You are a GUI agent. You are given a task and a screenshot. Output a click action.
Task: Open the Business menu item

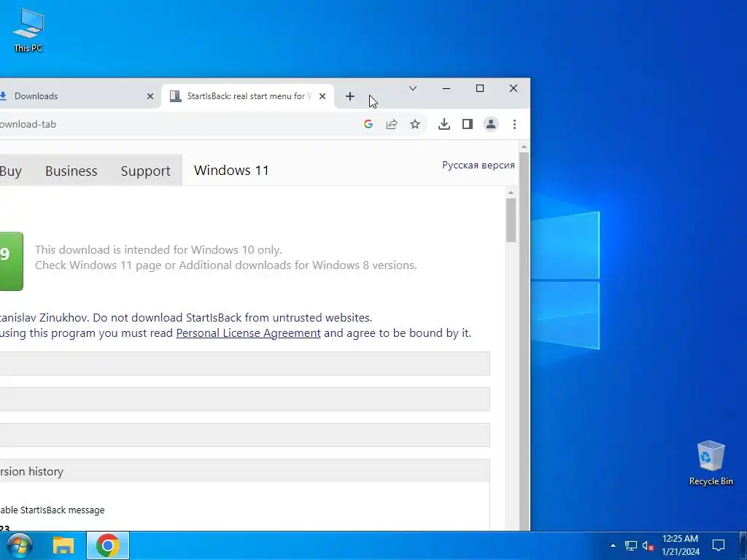(x=71, y=171)
